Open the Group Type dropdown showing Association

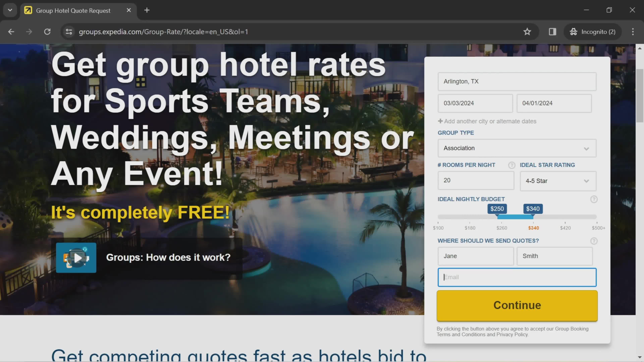tap(517, 148)
